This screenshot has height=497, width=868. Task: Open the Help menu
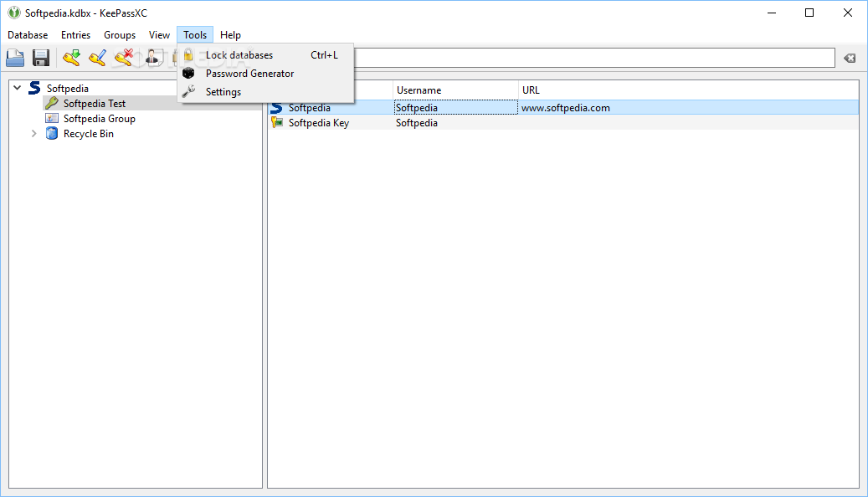230,35
